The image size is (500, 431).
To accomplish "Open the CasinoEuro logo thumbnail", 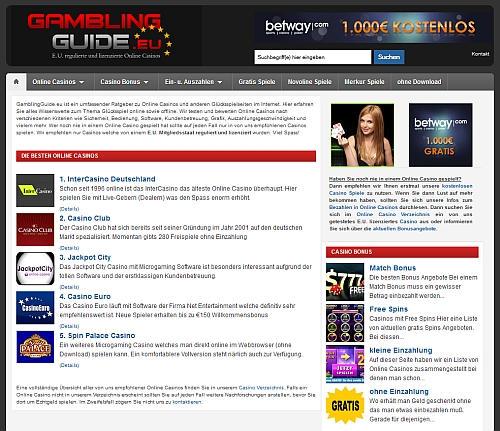I will [x=35, y=308].
